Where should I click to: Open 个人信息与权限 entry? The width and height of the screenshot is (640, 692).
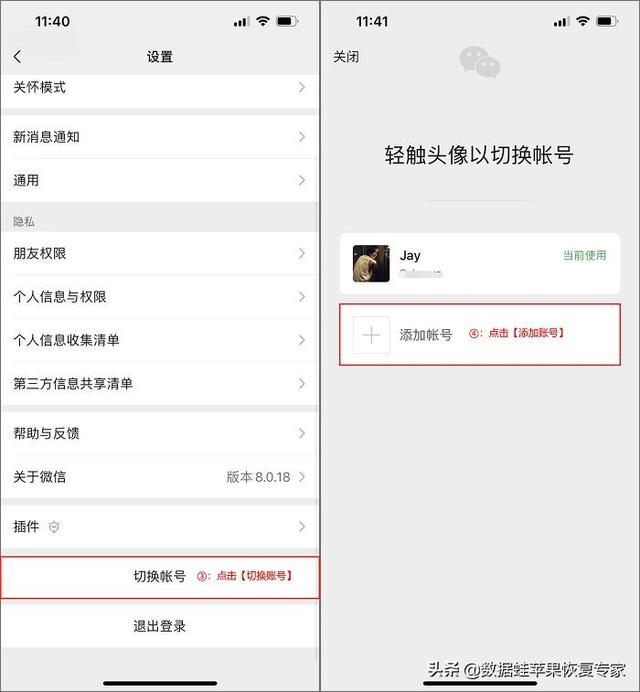point(159,297)
